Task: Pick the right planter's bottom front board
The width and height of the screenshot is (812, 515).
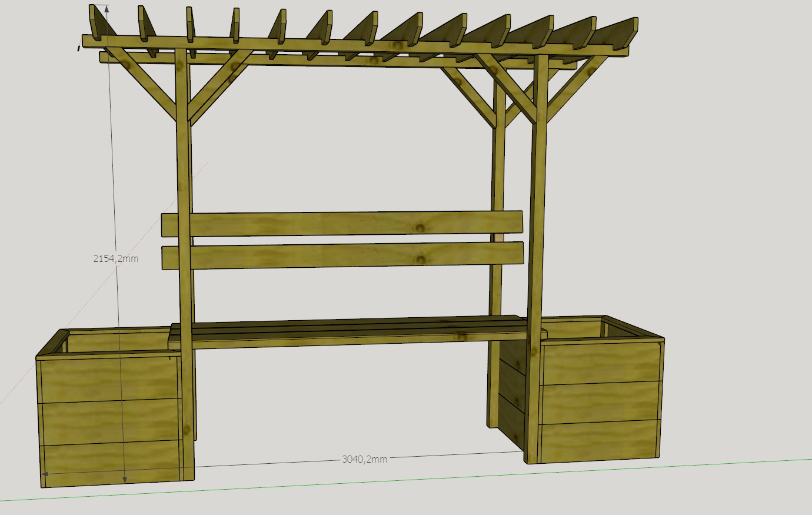Action: tap(599, 441)
